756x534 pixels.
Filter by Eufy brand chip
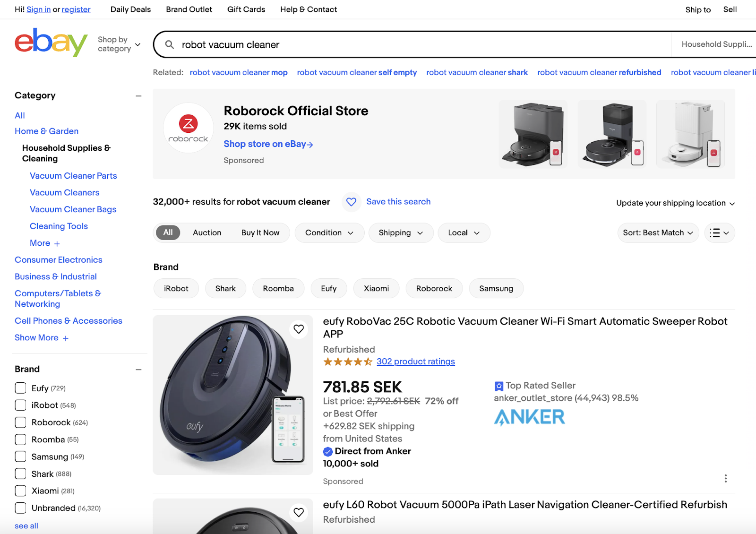(x=329, y=288)
